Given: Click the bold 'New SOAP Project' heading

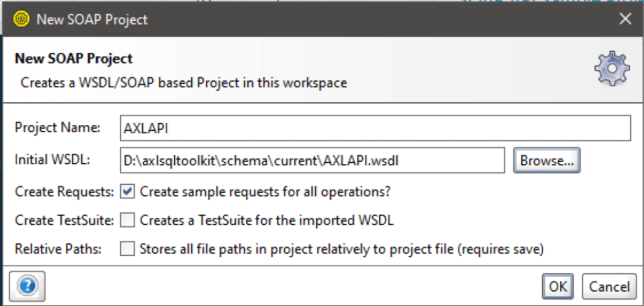Looking at the screenshot, I should (x=73, y=59).
